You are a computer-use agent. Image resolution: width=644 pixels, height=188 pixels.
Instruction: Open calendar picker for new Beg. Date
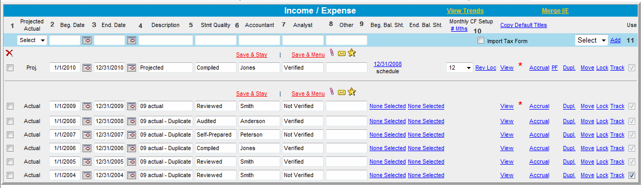click(87, 40)
